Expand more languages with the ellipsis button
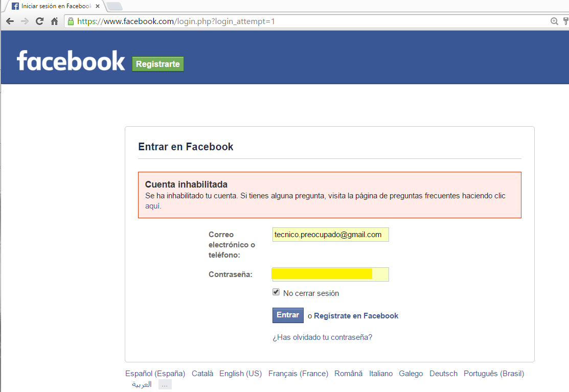 tap(165, 384)
